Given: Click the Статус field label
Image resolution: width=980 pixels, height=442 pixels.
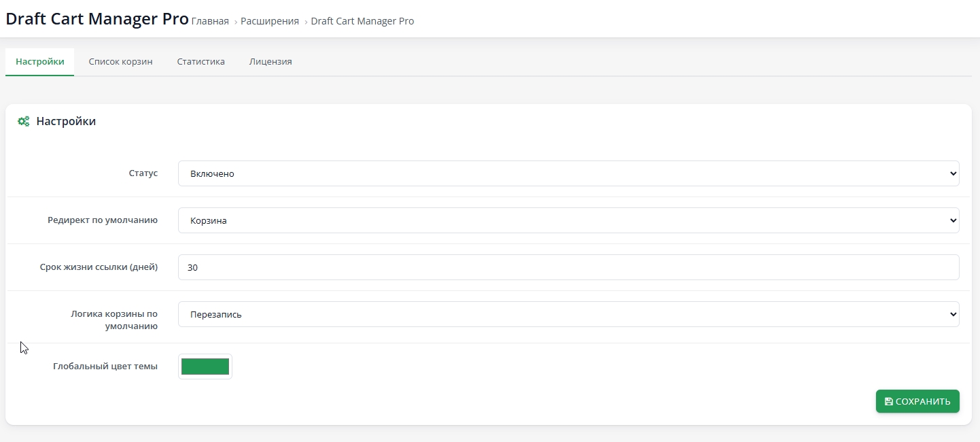Looking at the screenshot, I should (143, 173).
